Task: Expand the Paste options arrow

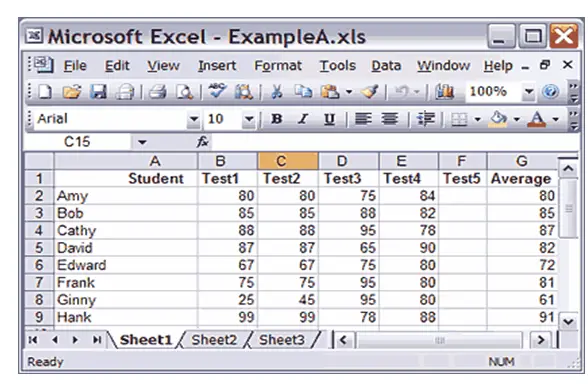Action: tap(349, 92)
